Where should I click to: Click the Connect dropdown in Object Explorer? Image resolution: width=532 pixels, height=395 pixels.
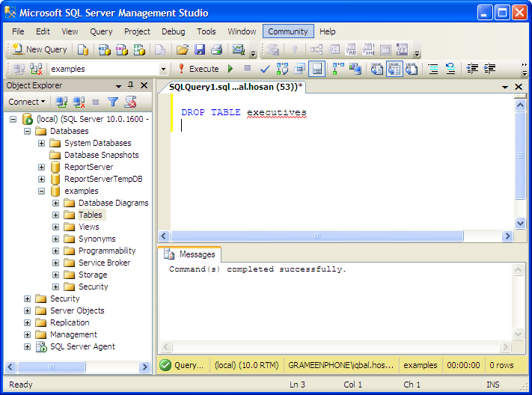27,102
